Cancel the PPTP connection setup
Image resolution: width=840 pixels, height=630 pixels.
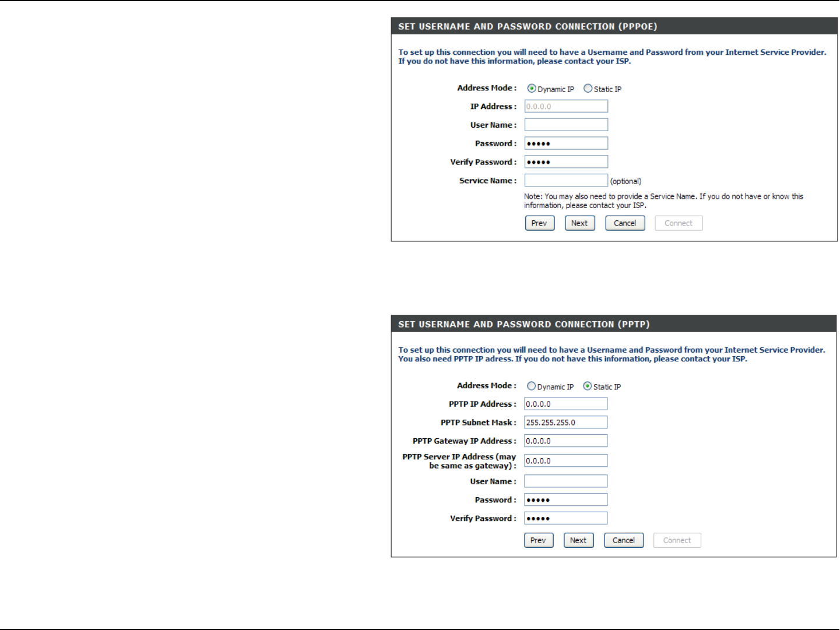(x=624, y=540)
